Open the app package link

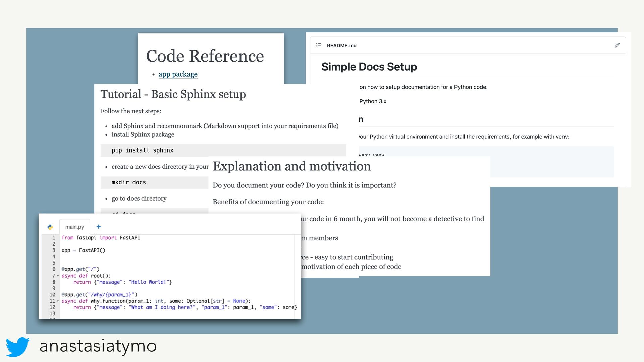178,74
